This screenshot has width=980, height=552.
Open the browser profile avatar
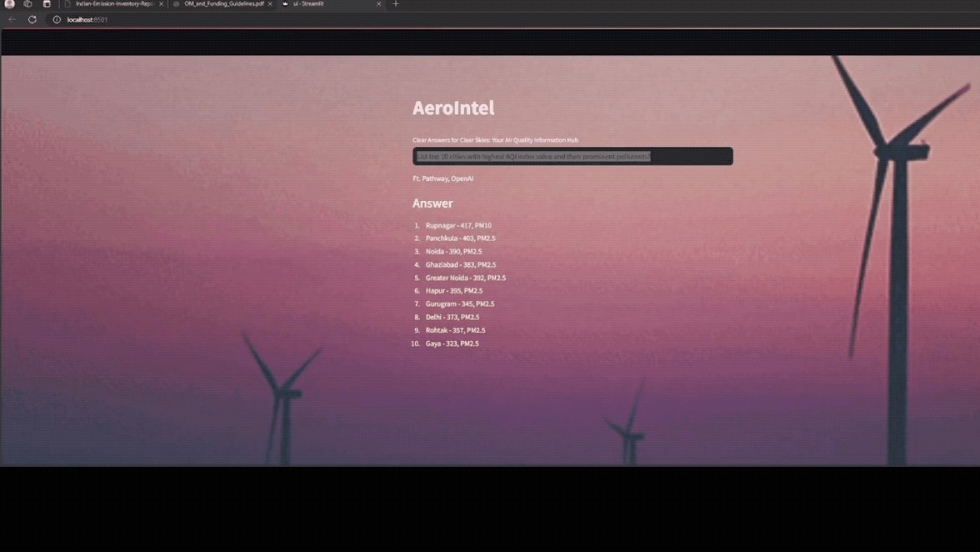tap(9, 4)
